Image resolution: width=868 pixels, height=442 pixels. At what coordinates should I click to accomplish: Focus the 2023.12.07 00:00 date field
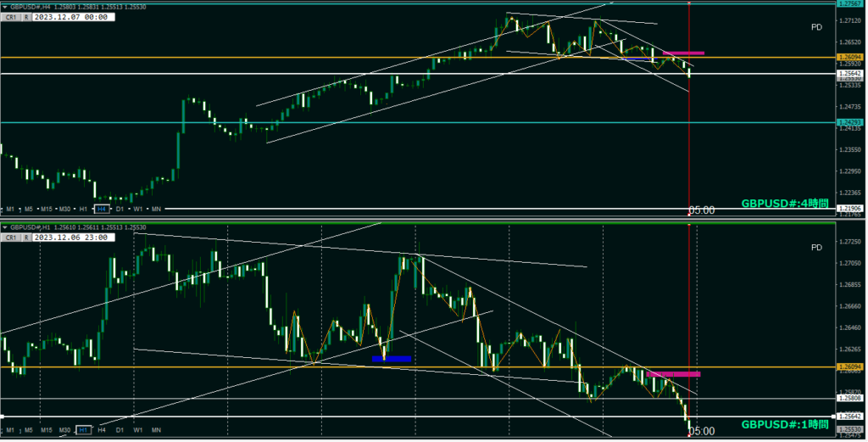click(x=73, y=17)
